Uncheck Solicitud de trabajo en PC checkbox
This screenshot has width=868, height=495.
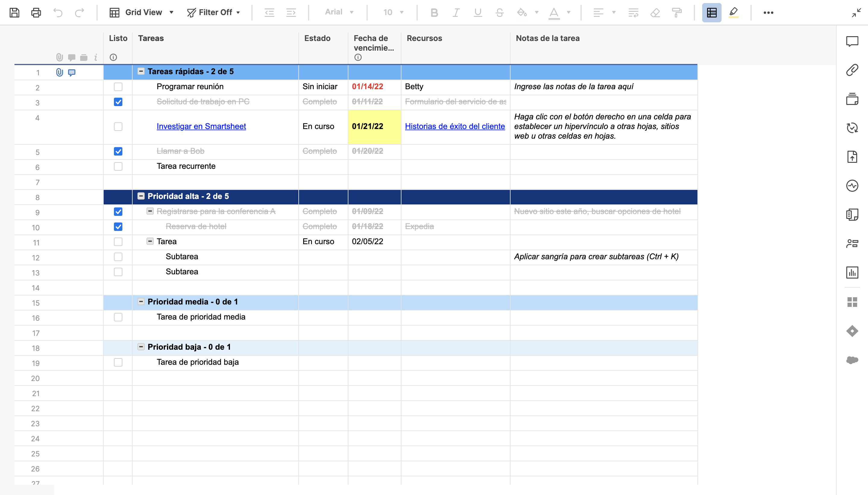point(118,102)
